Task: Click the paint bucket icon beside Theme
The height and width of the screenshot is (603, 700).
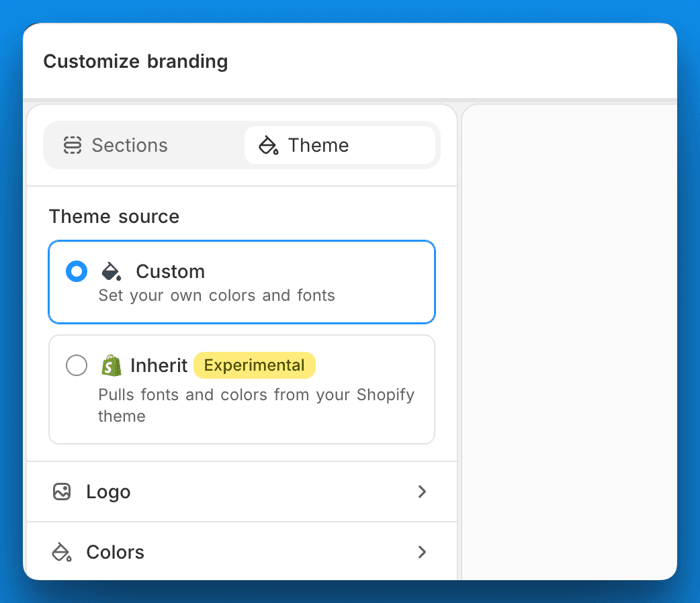Action: pyautogui.click(x=269, y=145)
